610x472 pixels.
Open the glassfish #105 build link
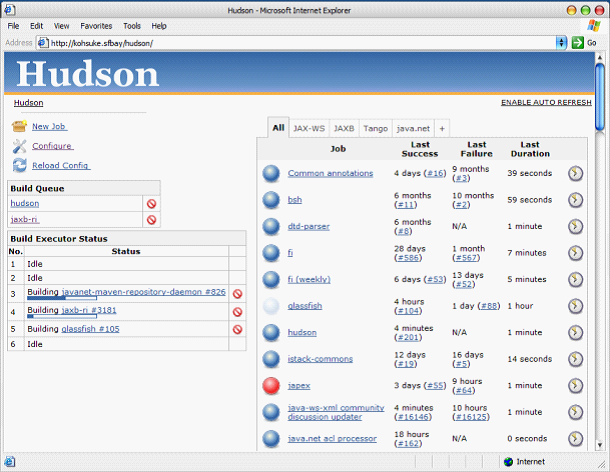click(x=91, y=329)
